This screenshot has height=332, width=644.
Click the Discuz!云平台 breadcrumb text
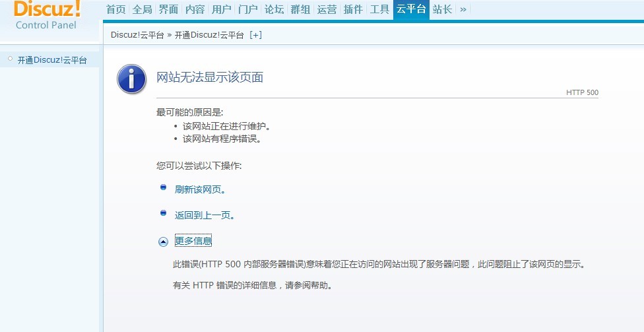137,35
